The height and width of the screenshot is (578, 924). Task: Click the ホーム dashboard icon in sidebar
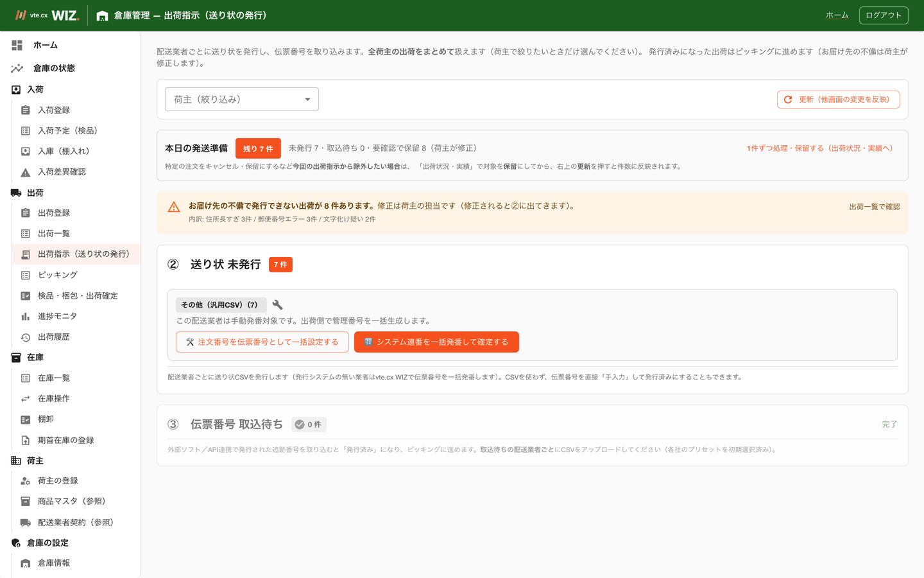click(17, 45)
